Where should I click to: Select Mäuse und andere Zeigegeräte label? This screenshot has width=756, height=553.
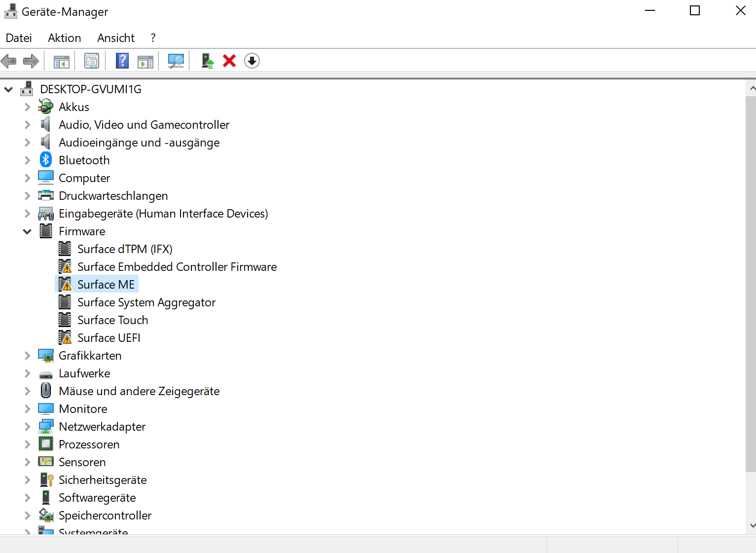point(139,391)
